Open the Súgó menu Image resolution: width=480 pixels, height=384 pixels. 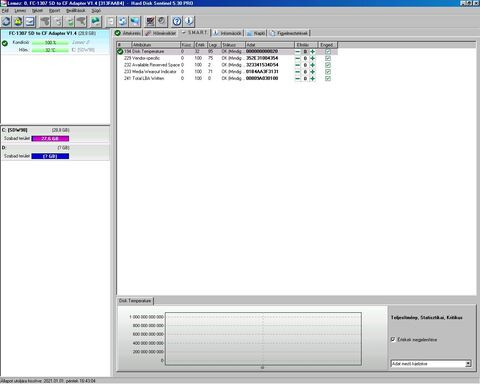coord(96,10)
